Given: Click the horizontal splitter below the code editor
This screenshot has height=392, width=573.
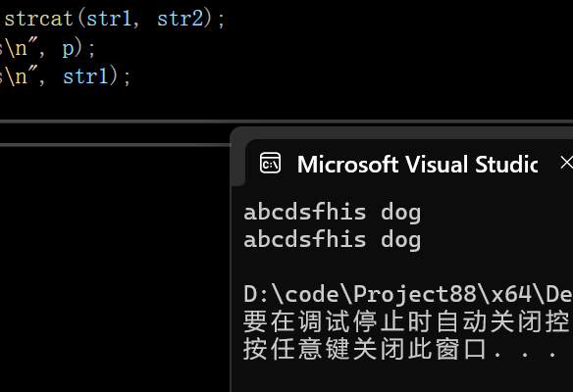Looking at the screenshot, I should [x=286, y=122].
